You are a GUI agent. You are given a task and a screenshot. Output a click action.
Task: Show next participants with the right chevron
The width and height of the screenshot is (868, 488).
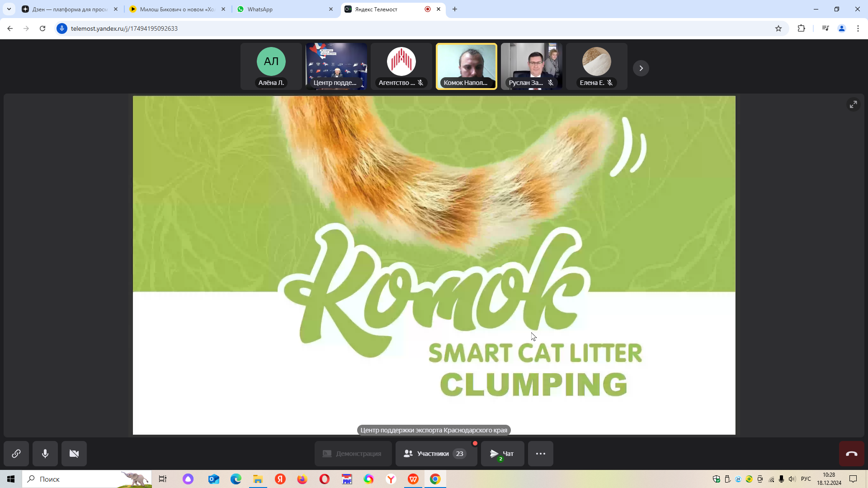(641, 68)
